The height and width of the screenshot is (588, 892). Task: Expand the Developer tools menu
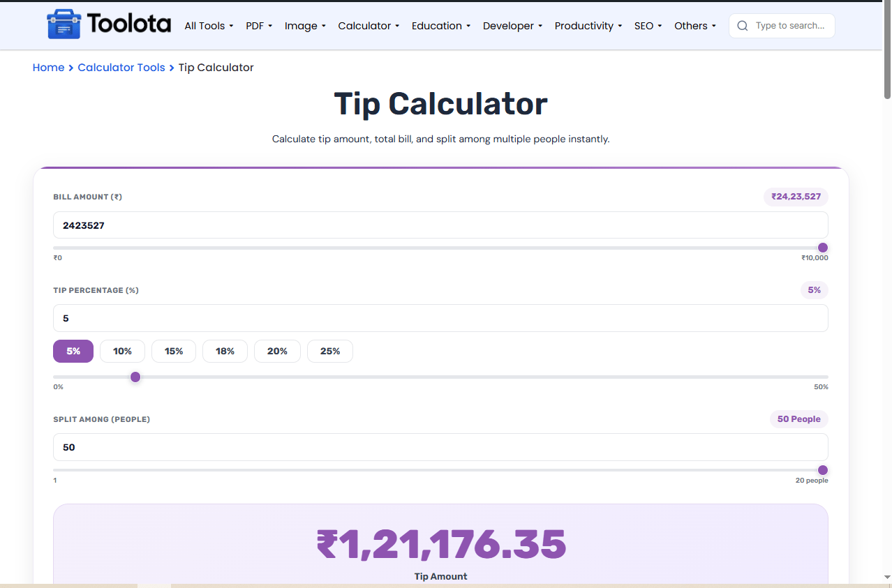pyautogui.click(x=513, y=26)
